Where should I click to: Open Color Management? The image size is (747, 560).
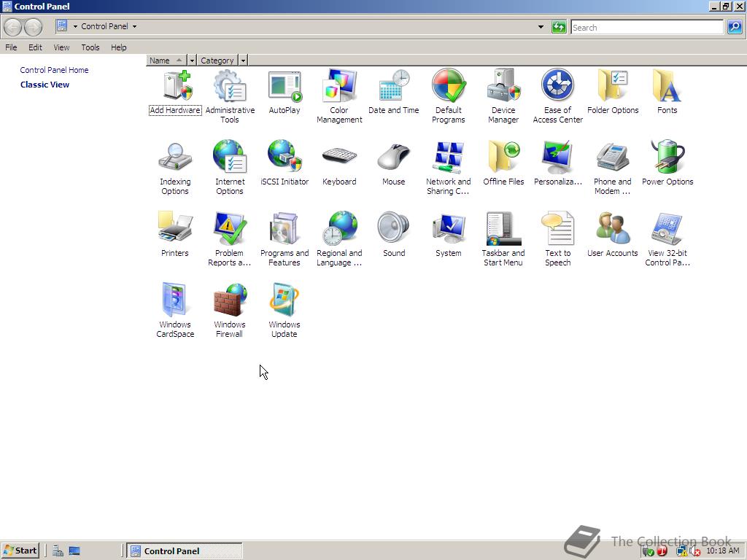pyautogui.click(x=339, y=96)
